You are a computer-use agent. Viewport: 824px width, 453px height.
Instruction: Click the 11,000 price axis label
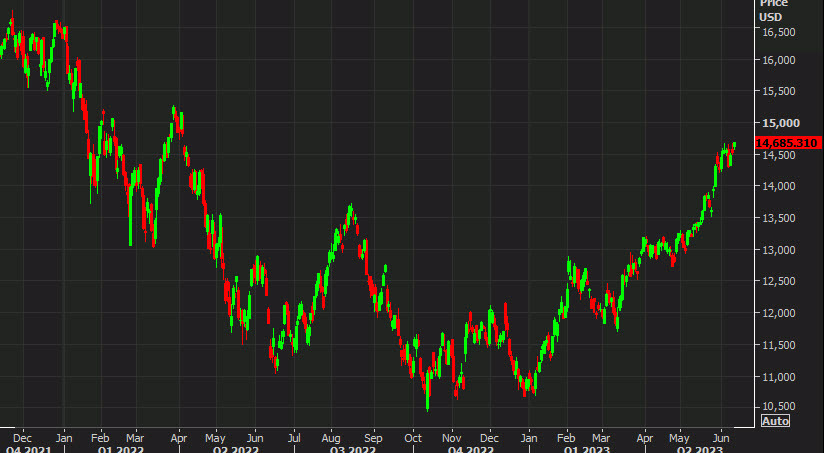(x=778, y=377)
